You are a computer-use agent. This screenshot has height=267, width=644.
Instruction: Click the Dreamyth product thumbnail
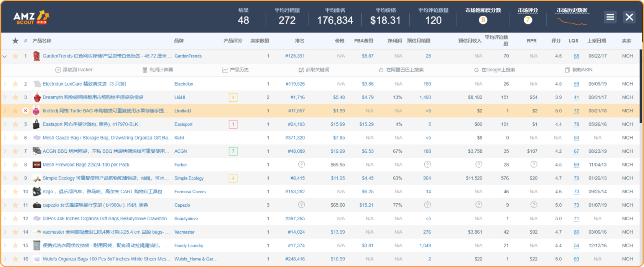(37, 97)
